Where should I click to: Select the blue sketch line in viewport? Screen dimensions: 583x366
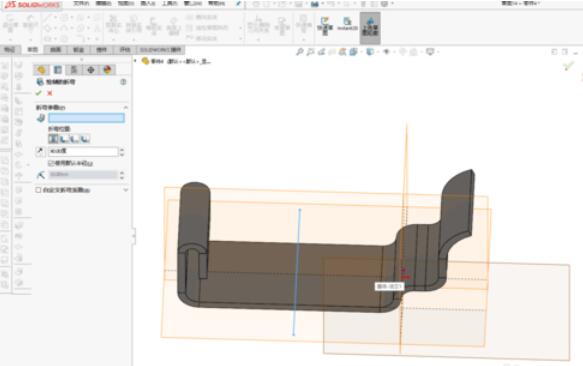pos(297,272)
